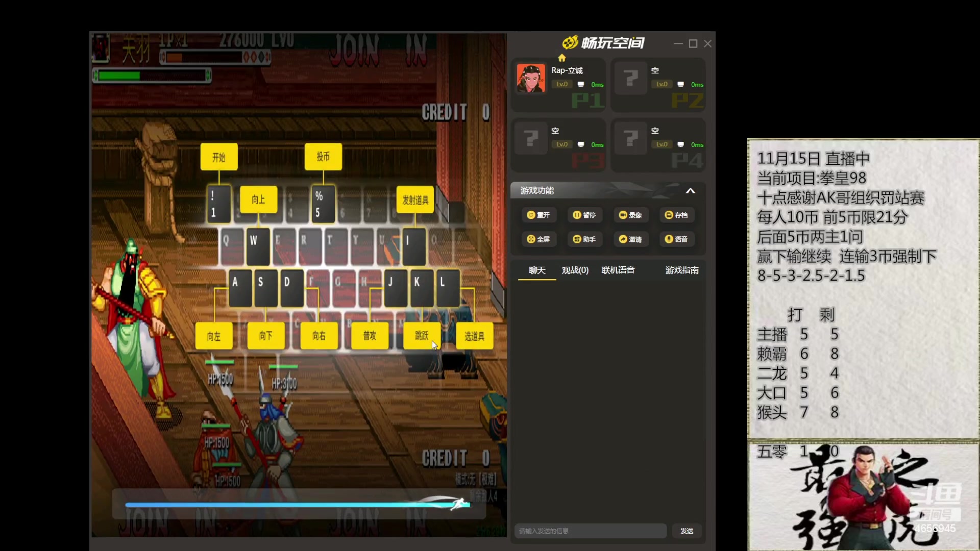Click the 发送 send button

[x=687, y=531]
